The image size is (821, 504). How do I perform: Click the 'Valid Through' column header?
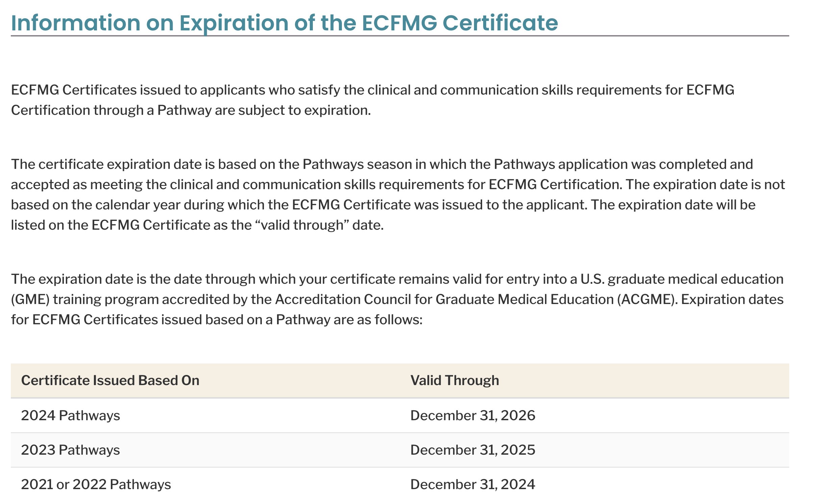click(454, 380)
